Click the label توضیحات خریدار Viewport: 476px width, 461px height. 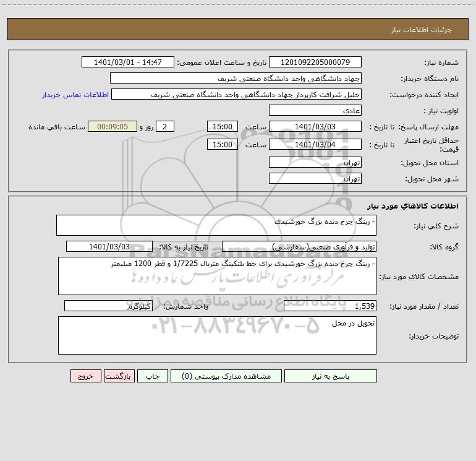pyautogui.click(x=434, y=336)
